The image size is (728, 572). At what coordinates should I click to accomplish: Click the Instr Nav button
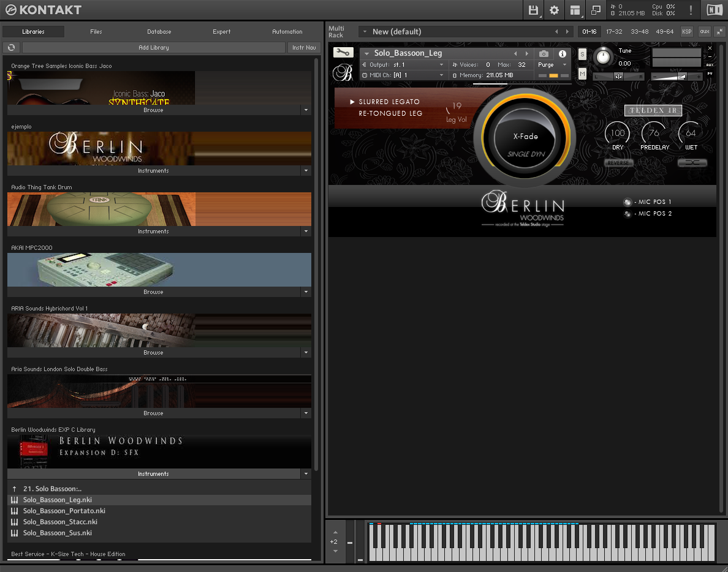click(304, 47)
